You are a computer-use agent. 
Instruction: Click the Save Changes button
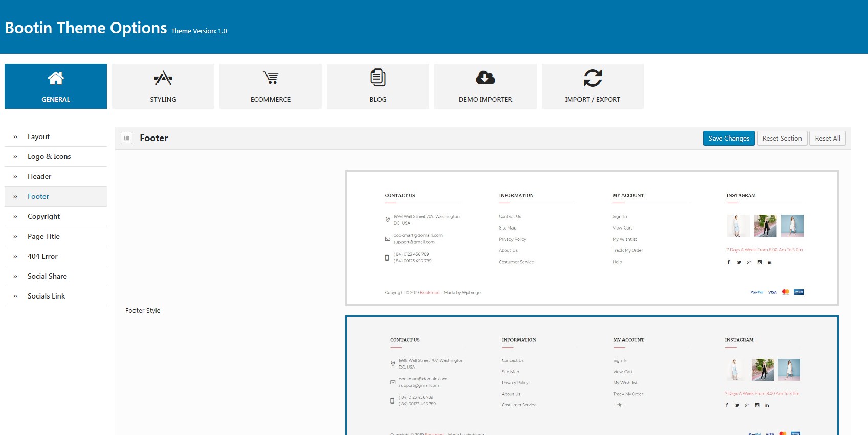[x=729, y=138]
